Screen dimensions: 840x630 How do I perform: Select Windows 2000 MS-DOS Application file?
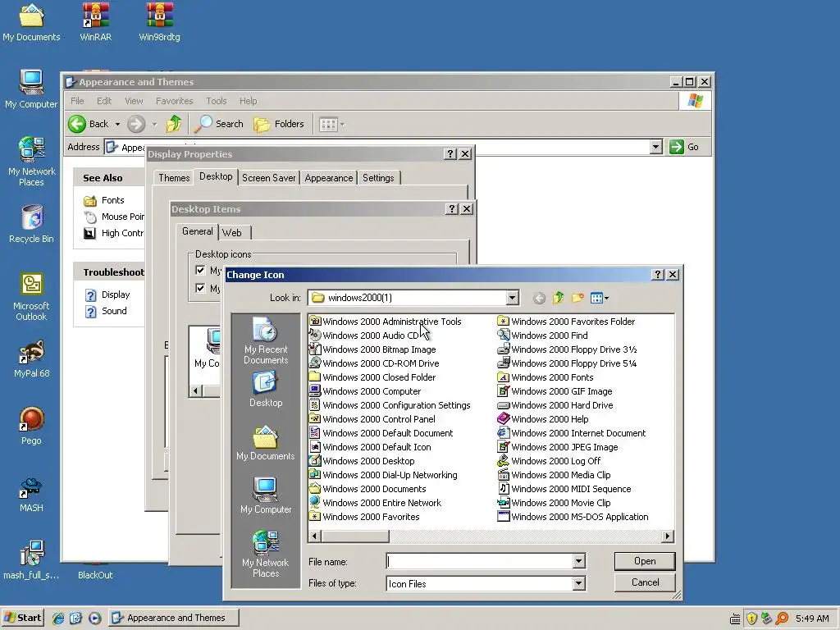573,517
